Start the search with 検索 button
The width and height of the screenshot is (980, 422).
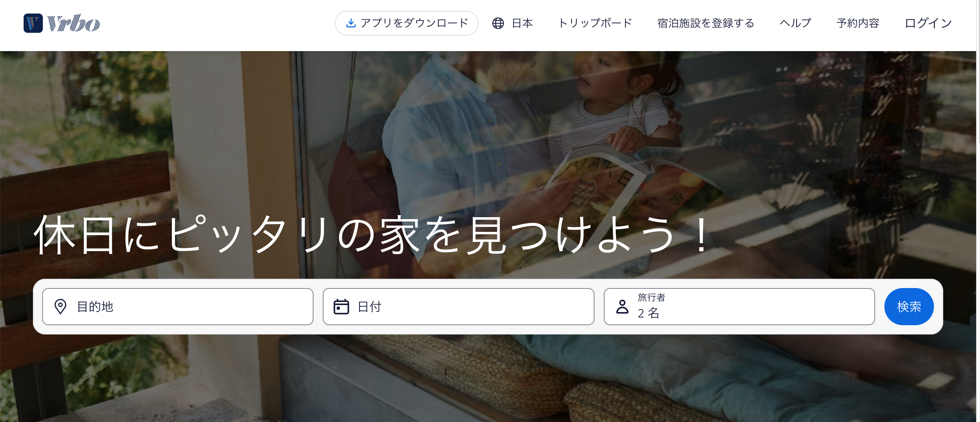click(x=909, y=307)
